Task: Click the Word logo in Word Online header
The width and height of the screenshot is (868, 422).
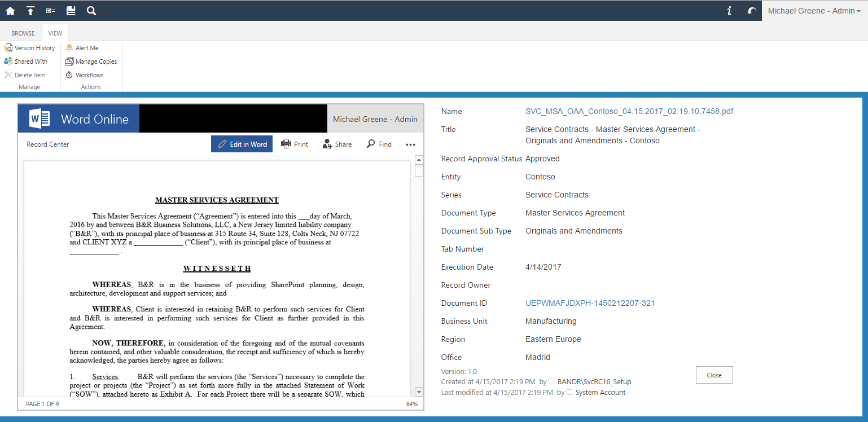Action: [x=40, y=119]
